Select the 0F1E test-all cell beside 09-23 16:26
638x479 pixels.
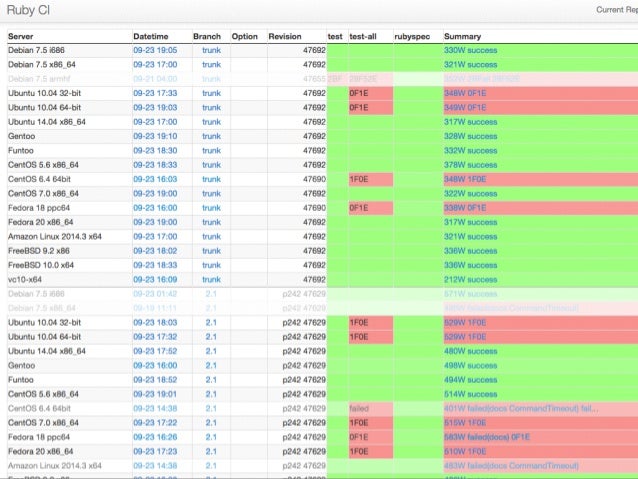coord(371,437)
